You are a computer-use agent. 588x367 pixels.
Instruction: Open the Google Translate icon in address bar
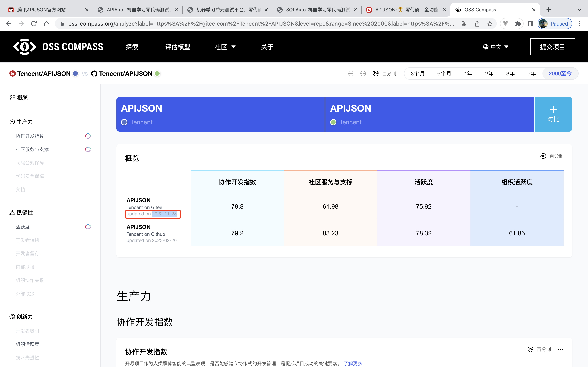point(464,24)
